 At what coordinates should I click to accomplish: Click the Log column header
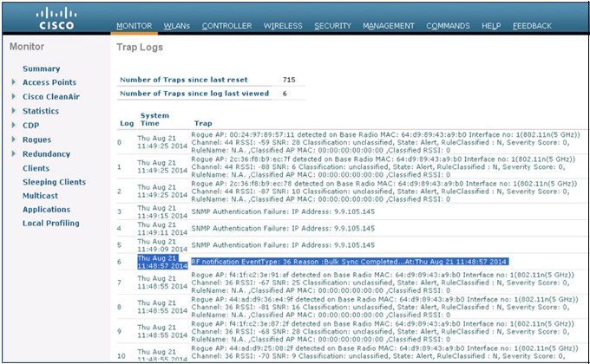[127, 123]
